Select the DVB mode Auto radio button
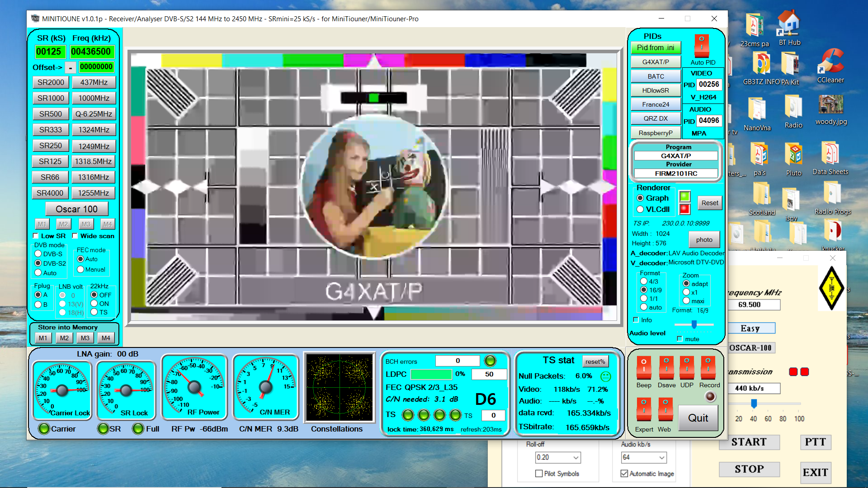 [x=38, y=273]
